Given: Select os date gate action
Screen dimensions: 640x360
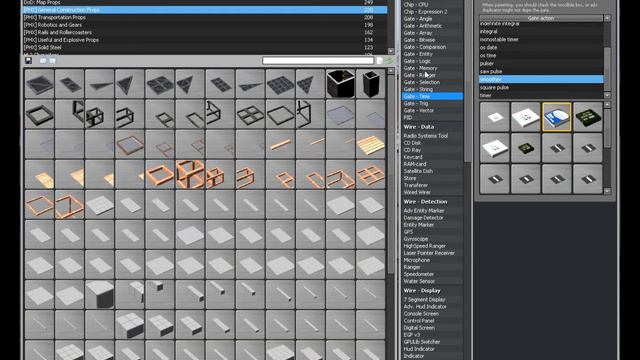Looking at the screenshot, I should click(541, 47).
